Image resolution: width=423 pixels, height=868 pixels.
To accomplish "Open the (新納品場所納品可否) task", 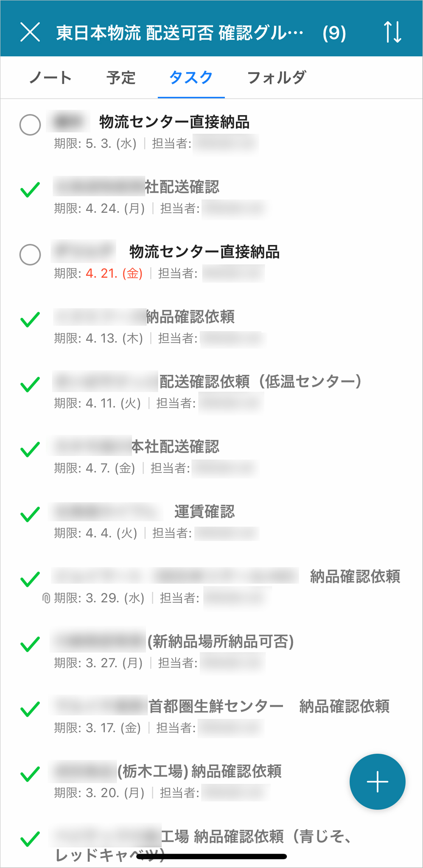I will pos(220,641).
